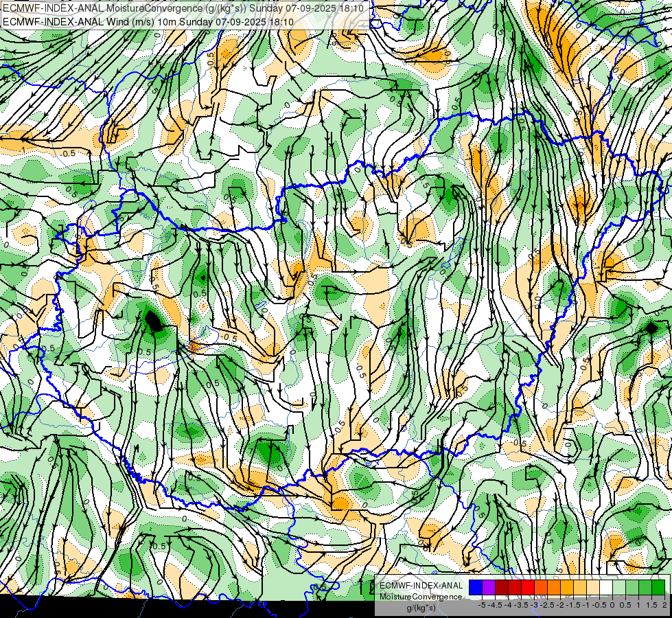Pick the light orange swatch between -1.5 and -1
The height and width of the screenshot is (618, 672).
click(x=580, y=588)
